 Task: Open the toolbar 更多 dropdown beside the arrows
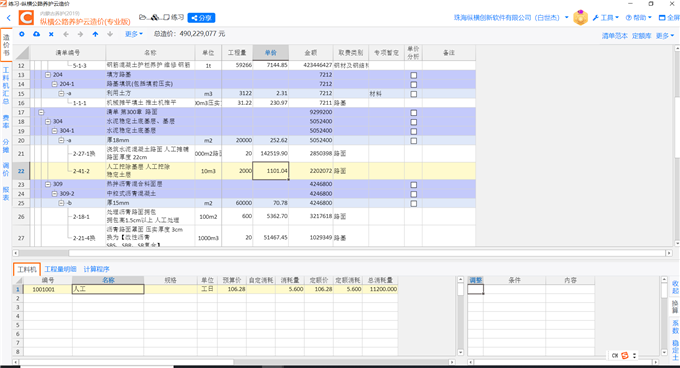(x=134, y=34)
